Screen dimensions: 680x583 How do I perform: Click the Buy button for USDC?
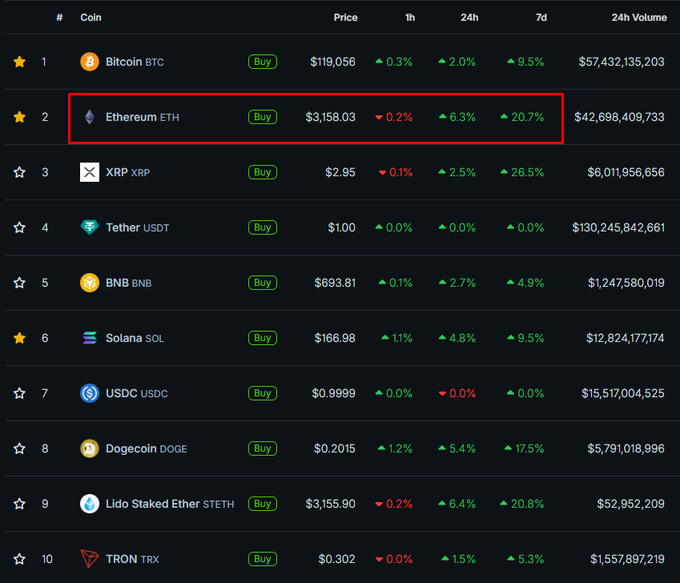point(262,393)
